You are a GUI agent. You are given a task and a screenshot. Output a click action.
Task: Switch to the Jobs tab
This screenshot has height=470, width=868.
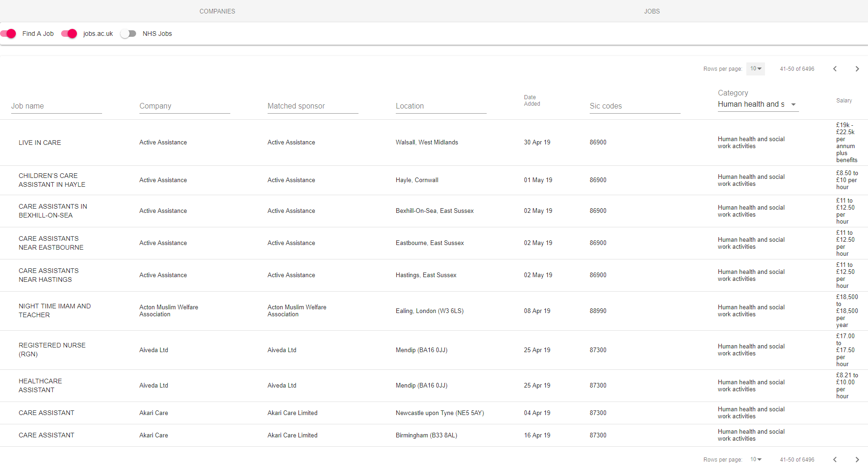point(652,11)
